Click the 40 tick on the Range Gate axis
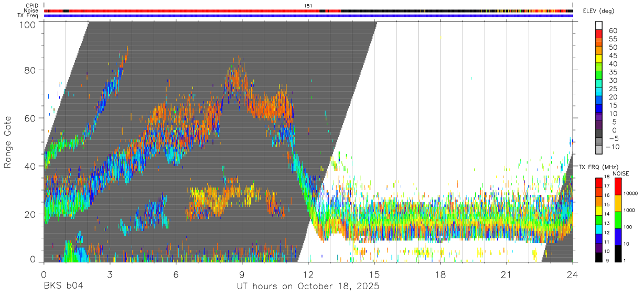The image size is (644, 297). click(31, 166)
